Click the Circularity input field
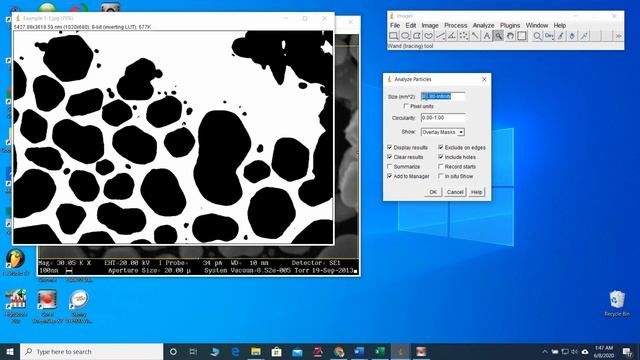This screenshot has height=360, width=640. click(x=443, y=118)
